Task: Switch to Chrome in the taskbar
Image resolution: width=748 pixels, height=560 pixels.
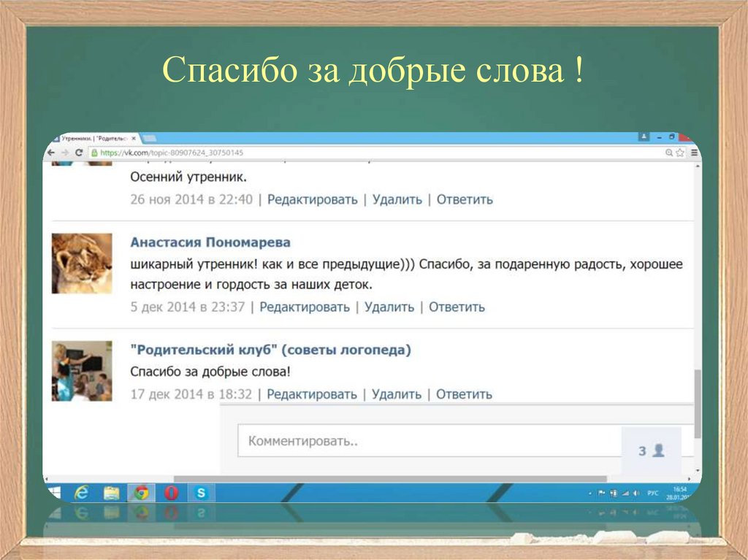Action: [141, 493]
